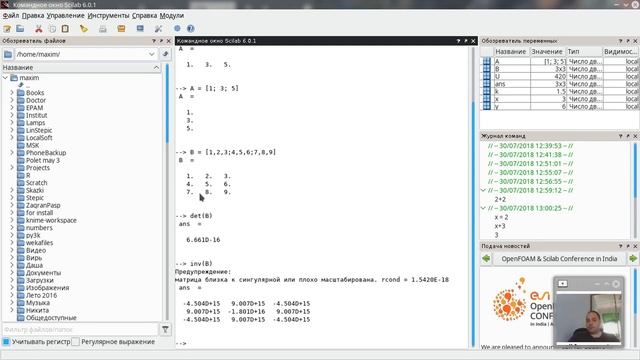640x360 pixels.
Task: Click the Open file toolbar icon
Action: [20, 29]
